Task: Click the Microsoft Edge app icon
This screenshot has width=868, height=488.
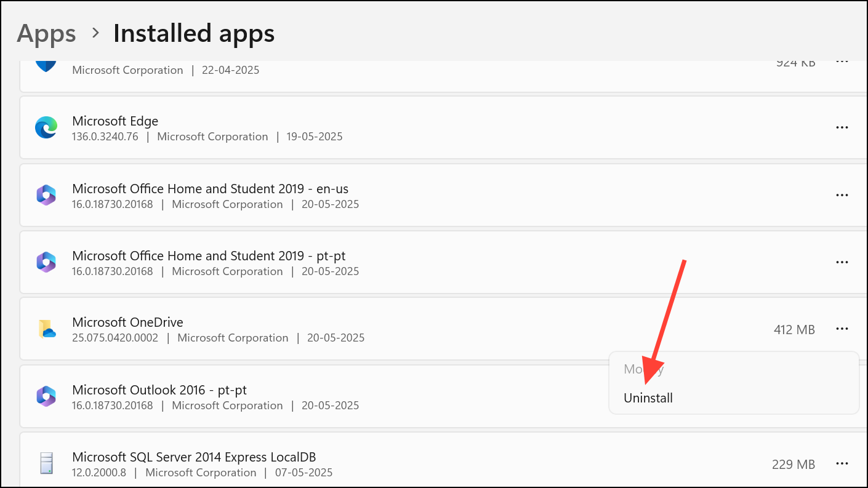Action: 46,127
